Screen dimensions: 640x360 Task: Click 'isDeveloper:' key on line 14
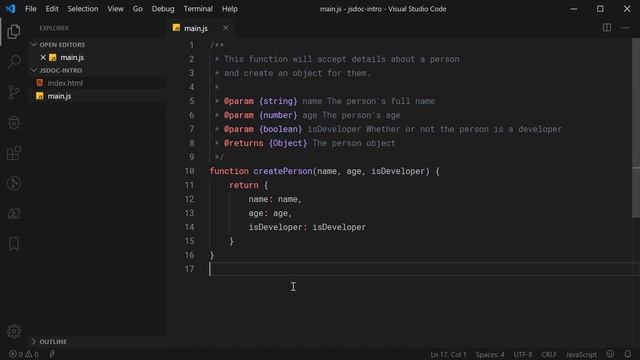click(x=278, y=227)
